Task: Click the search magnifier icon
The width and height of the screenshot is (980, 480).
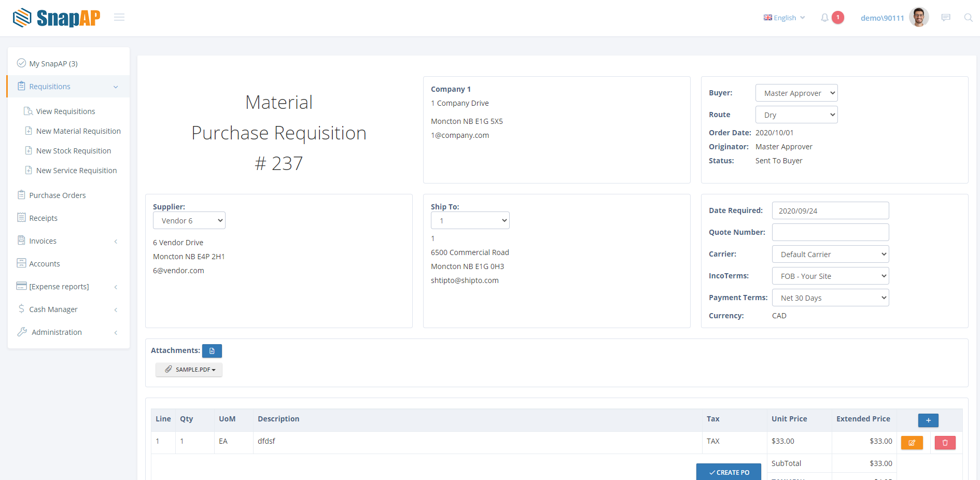Action: pyautogui.click(x=968, y=18)
